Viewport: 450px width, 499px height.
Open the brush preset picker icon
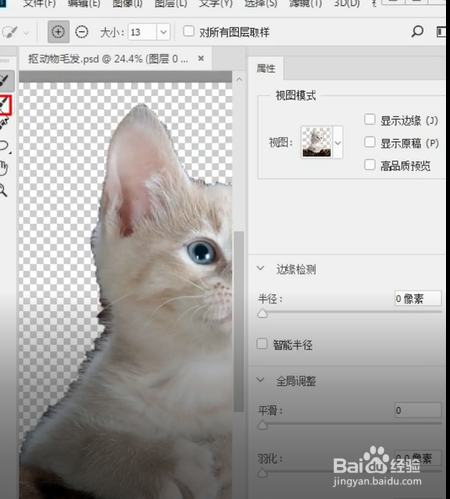9,32
